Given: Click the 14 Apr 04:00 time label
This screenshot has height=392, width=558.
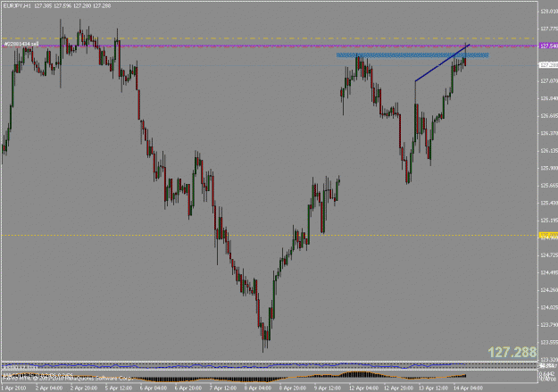Looking at the screenshot, I should click(468, 388).
